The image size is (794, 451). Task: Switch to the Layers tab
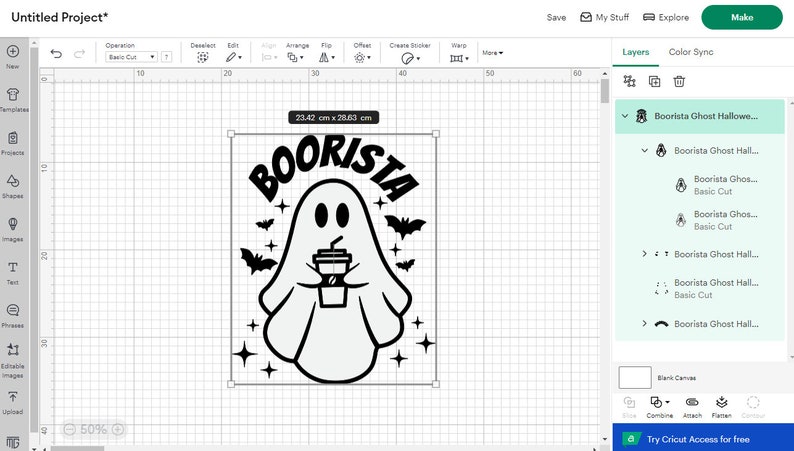coord(636,52)
